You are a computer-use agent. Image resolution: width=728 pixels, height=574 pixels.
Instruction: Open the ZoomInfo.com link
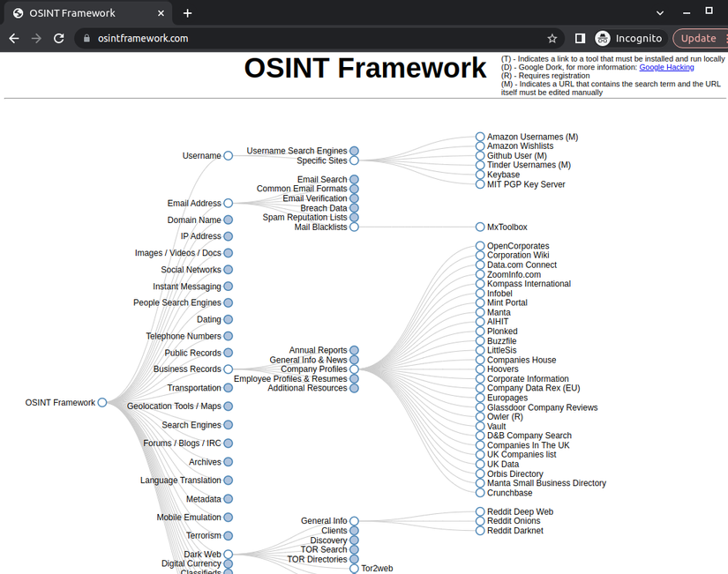coord(514,274)
